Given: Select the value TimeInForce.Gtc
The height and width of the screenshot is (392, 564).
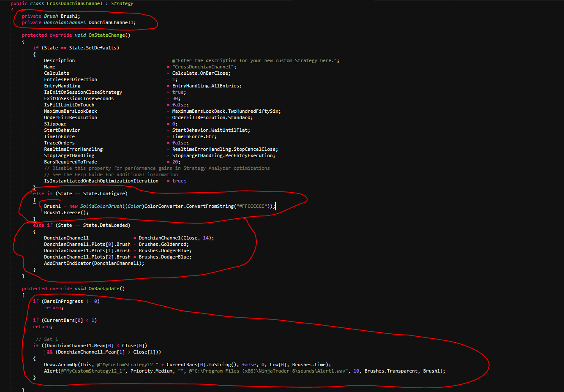Looking at the screenshot, I should pos(193,136).
